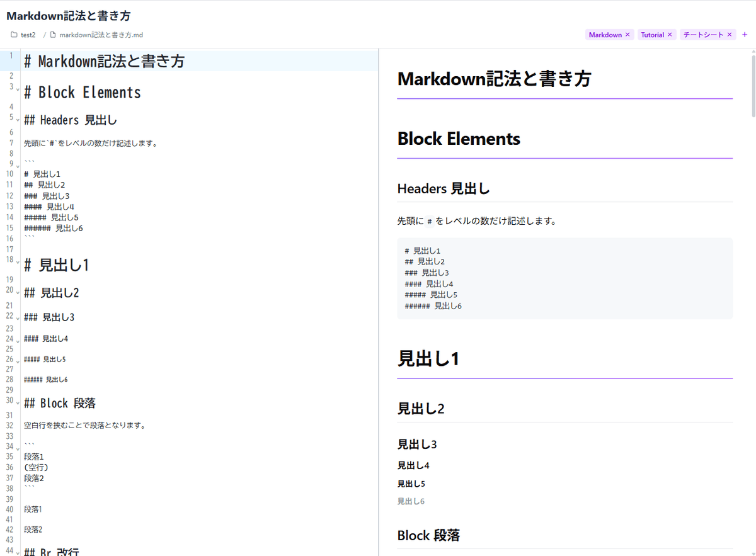
Task: Remove the チートシート tag with its ×
Action: pyautogui.click(x=729, y=35)
